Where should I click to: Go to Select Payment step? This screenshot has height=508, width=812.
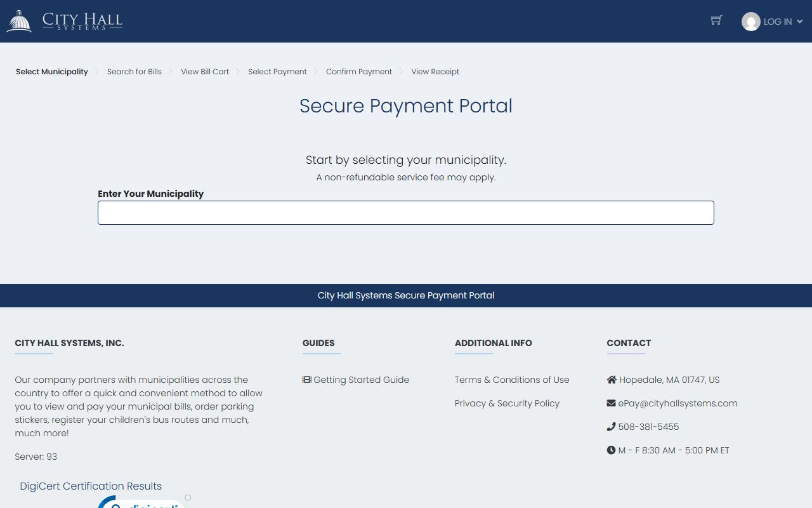(x=277, y=72)
